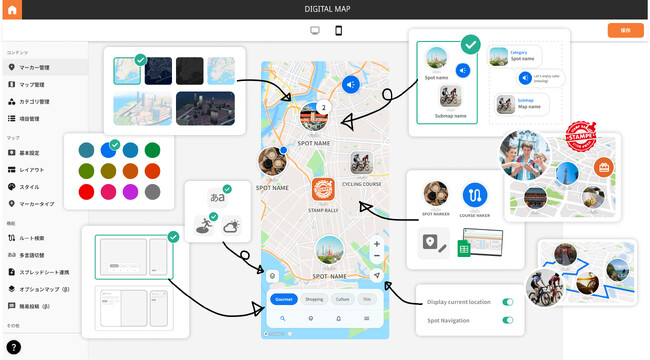Select the Gourmet category chip
Image resolution: width=650 pixels, height=360 pixels.
coord(284,299)
